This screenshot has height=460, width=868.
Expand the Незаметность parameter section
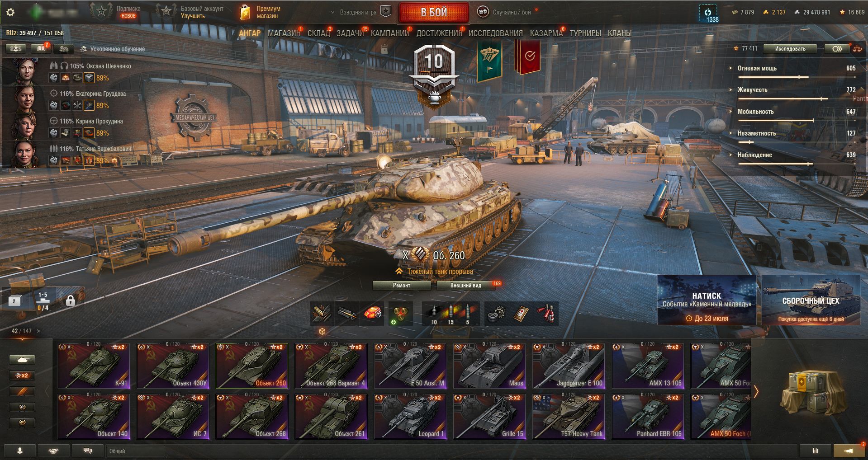coord(756,133)
